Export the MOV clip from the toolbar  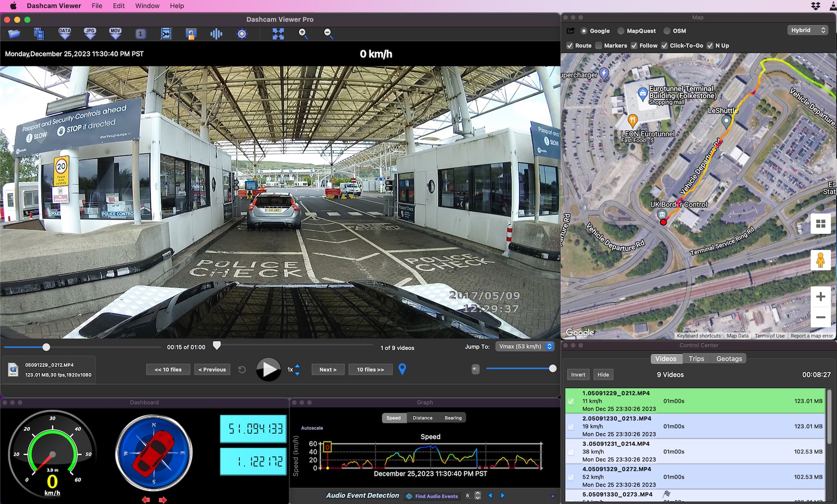115,34
